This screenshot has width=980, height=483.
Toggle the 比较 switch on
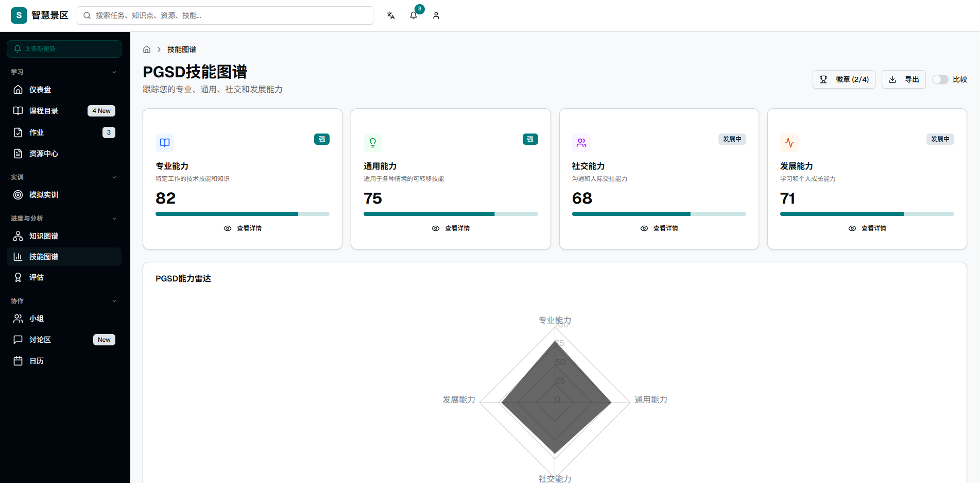(x=940, y=79)
